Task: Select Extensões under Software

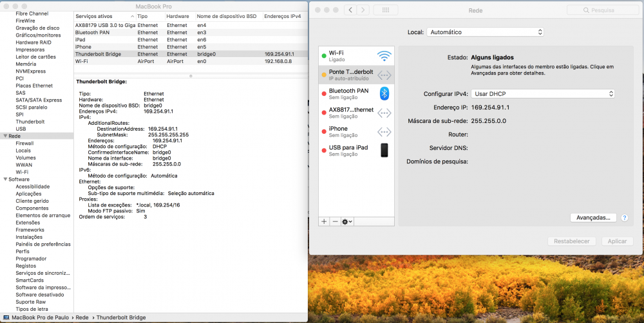Action: [28, 223]
